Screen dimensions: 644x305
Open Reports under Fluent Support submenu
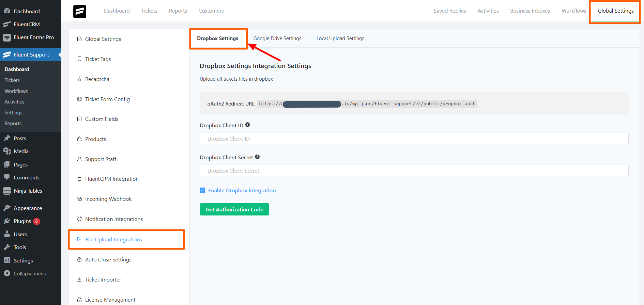point(13,124)
